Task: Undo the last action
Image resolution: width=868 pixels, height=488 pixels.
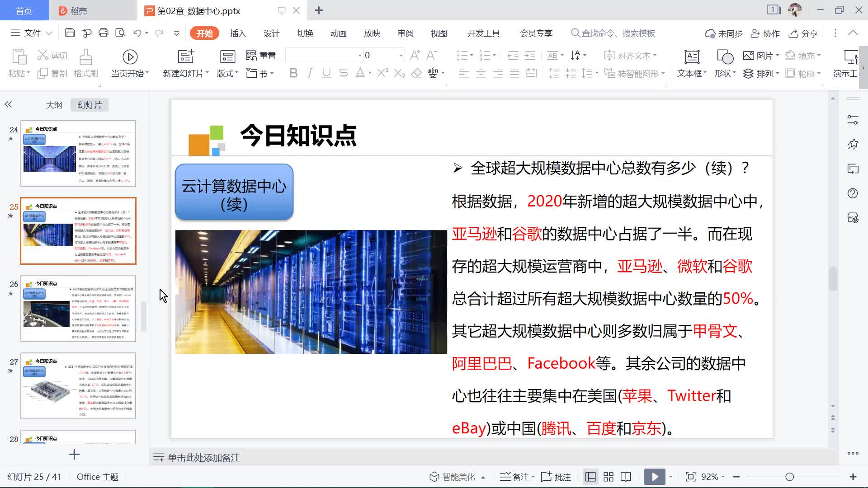Action: [137, 33]
